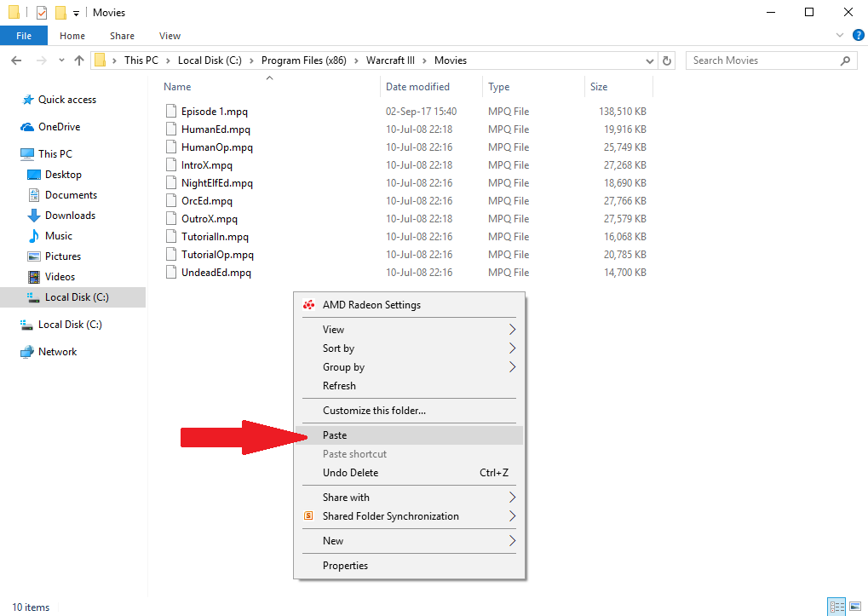Open Pictures in the navigation pane
868x616 pixels.
[x=62, y=256]
